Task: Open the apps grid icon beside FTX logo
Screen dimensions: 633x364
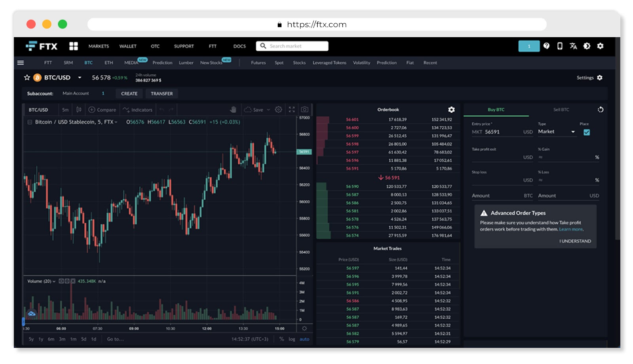Action: click(x=74, y=46)
